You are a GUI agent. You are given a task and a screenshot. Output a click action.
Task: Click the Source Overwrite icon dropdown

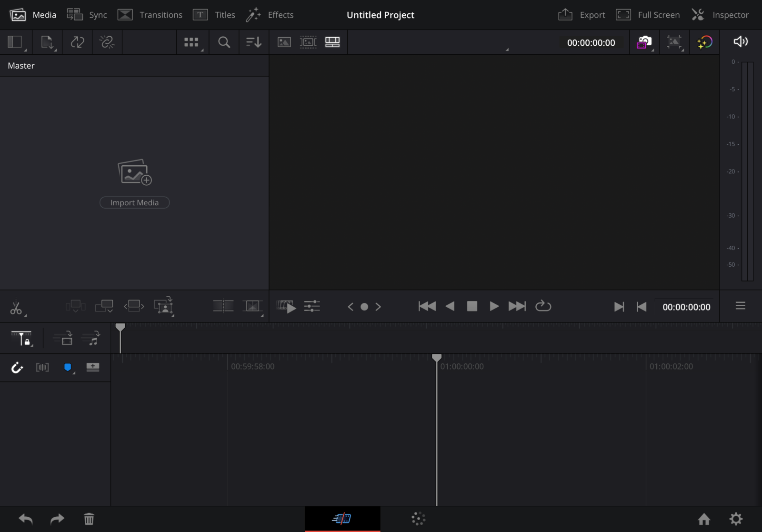point(253,307)
